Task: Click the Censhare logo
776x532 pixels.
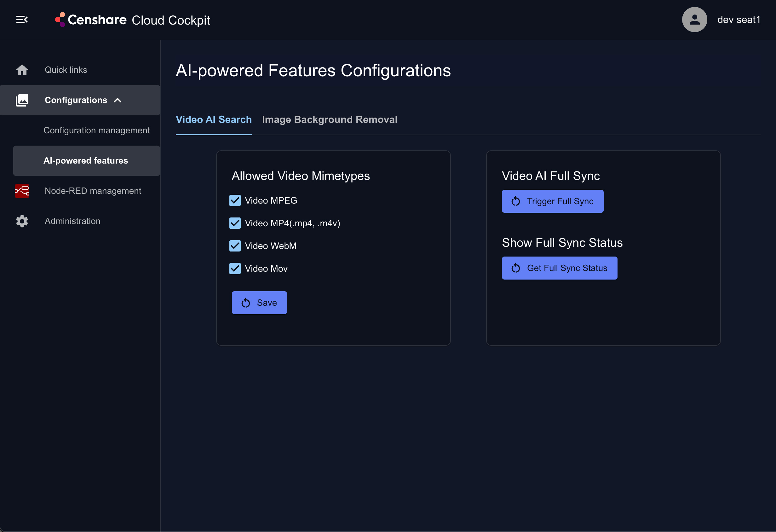Action: tap(90, 20)
